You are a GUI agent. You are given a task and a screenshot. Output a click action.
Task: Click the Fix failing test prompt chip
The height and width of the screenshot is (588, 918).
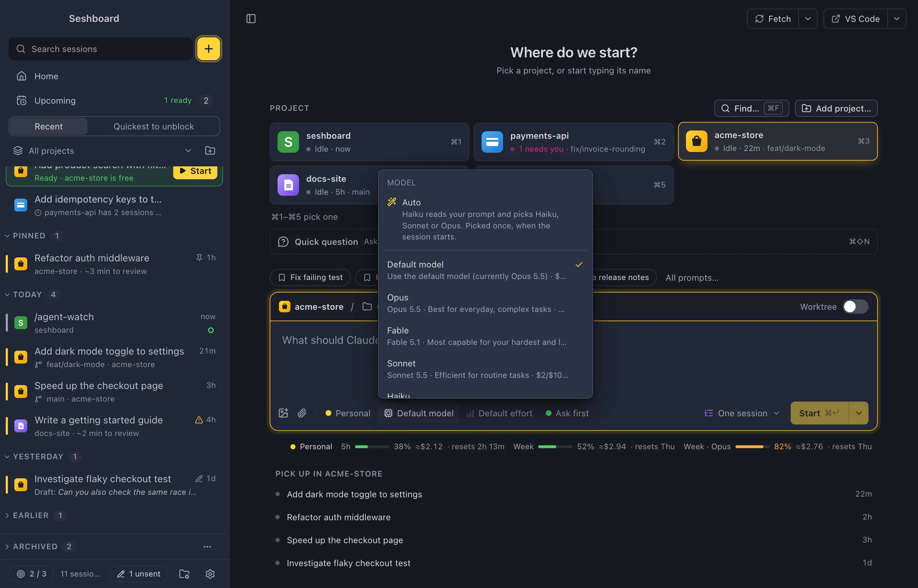[x=310, y=277]
